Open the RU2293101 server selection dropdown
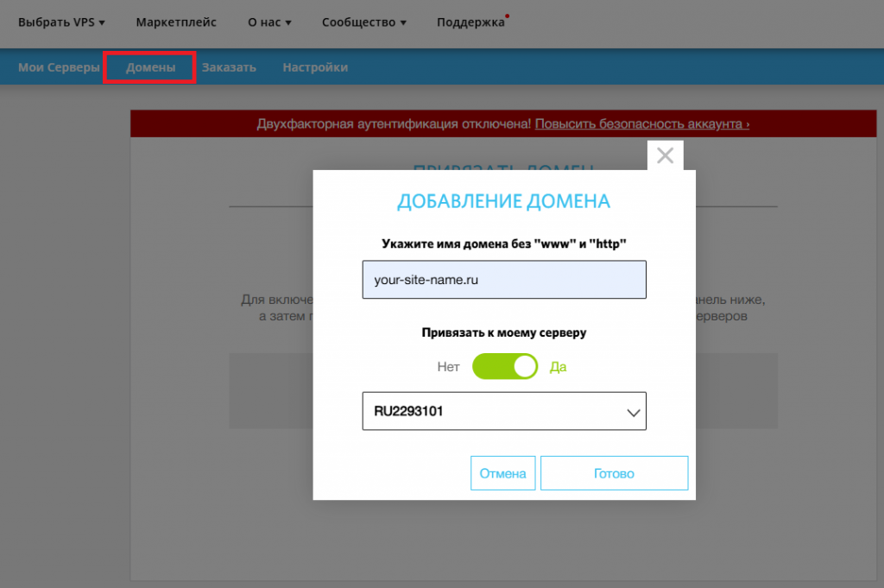Image resolution: width=884 pixels, height=588 pixels. pos(504,411)
